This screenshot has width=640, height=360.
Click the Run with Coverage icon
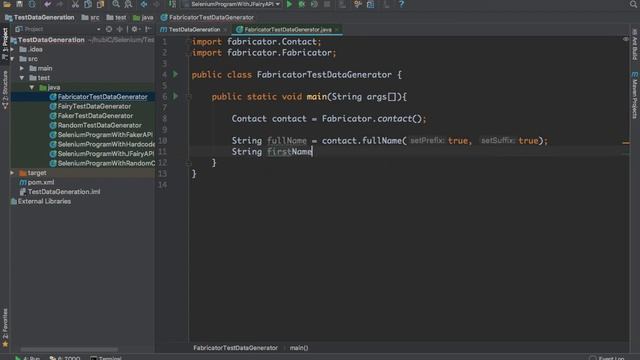(x=314, y=4)
